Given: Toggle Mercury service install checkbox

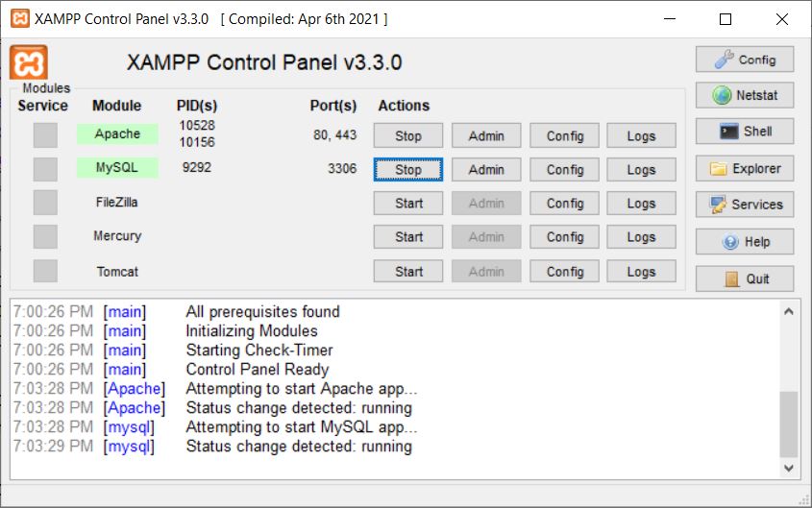Looking at the screenshot, I should pyautogui.click(x=45, y=236).
